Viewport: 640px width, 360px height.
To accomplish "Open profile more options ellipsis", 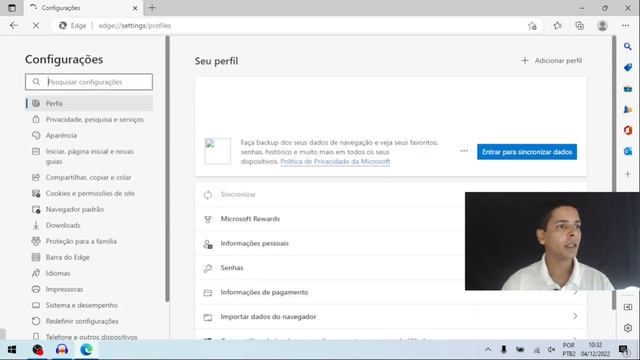I will (x=464, y=151).
